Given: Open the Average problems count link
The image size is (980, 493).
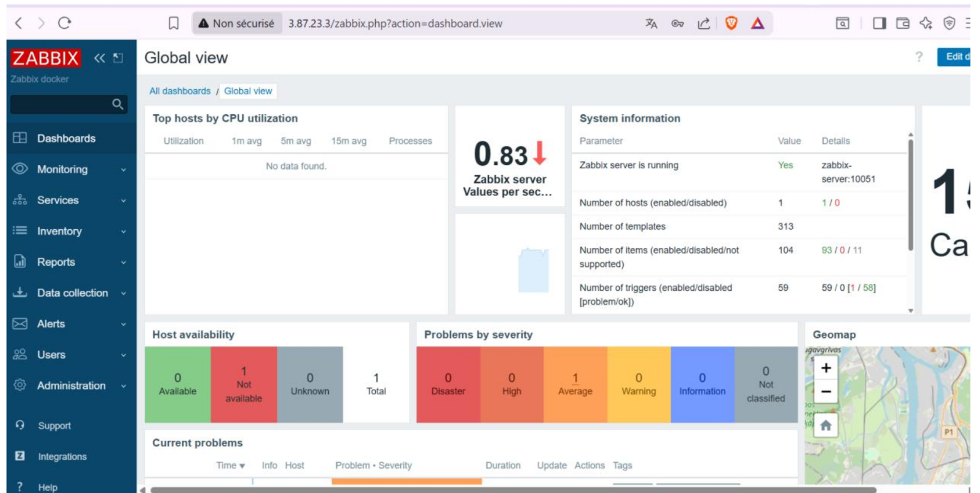Looking at the screenshot, I should [575, 377].
